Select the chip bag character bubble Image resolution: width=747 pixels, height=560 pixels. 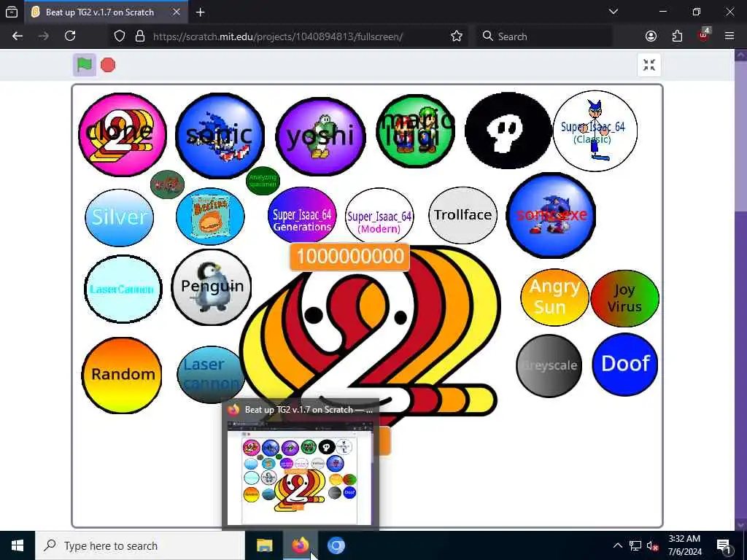210,217
